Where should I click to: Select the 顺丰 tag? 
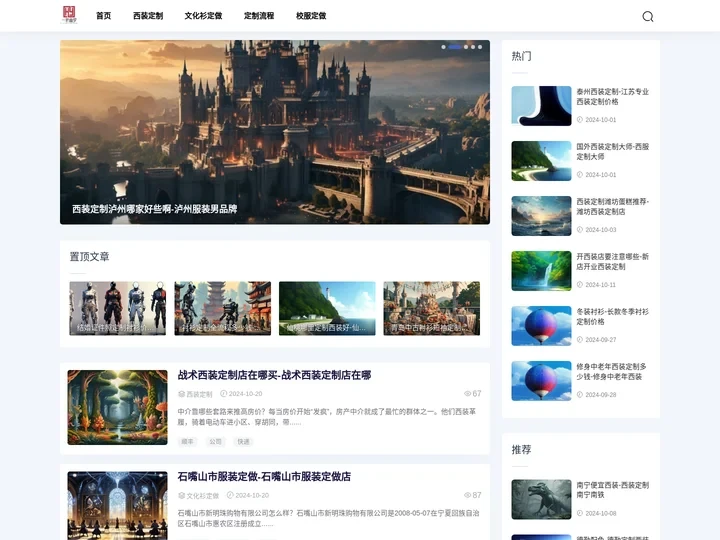pos(187,442)
